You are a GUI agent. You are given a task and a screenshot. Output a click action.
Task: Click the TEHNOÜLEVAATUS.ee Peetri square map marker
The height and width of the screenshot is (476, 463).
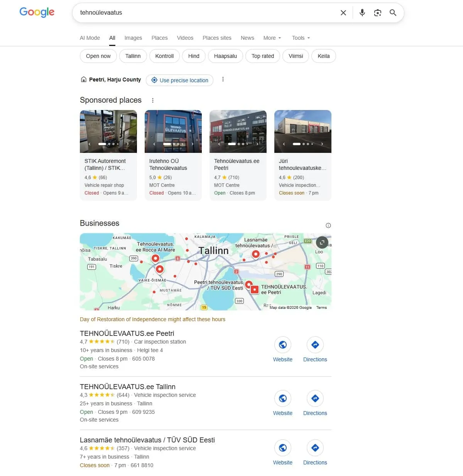[x=255, y=290]
